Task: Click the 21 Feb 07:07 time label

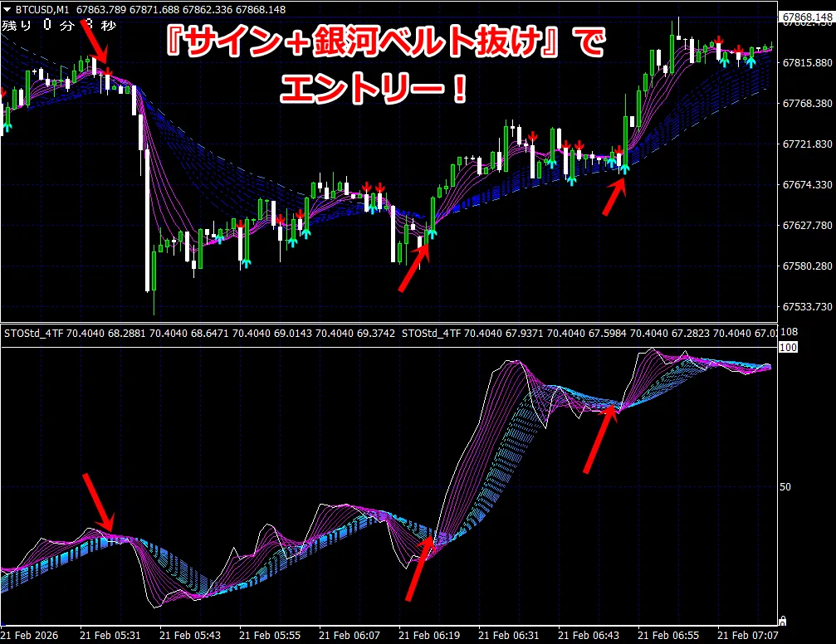Action: coord(747,636)
